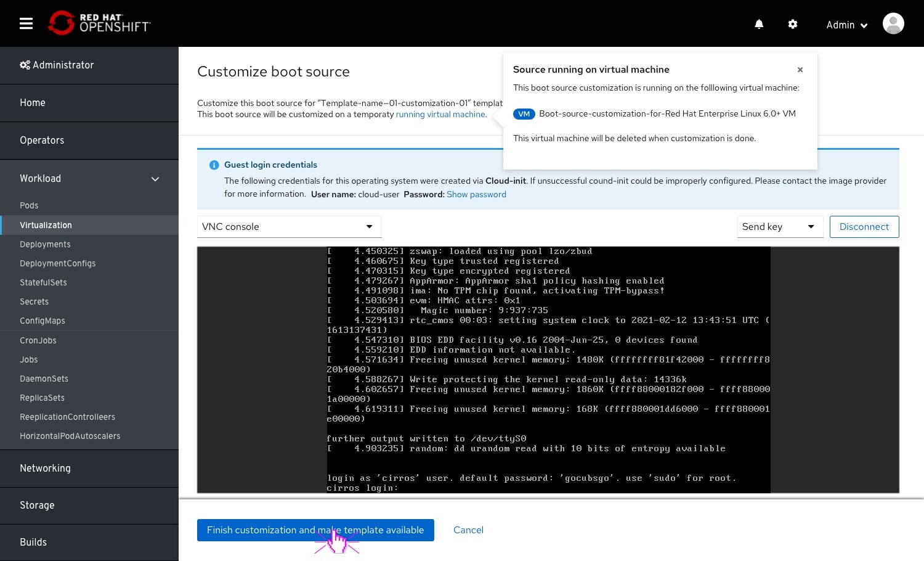924x561 pixels.
Task: Click the Red Hat OpenShift logo
Action: (x=99, y=23)
